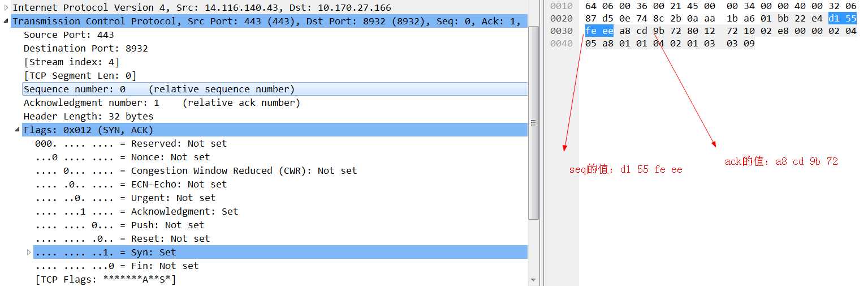Click hex offset 0020 in bytes pane
The height and width of the screenshot is (286, 868).
tap(562, 19)
